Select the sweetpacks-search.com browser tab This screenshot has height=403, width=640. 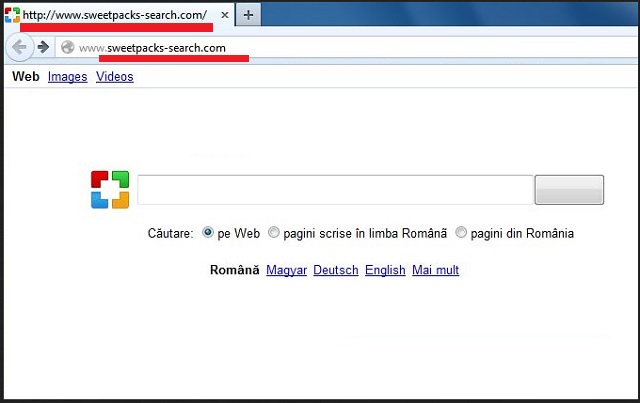pos(119,15)
